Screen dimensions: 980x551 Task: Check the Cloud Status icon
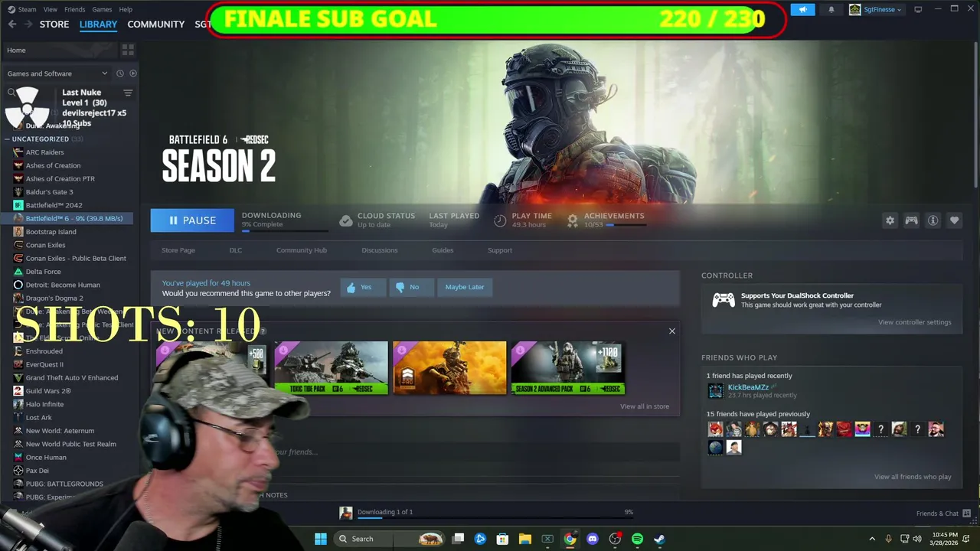(346, 220)
